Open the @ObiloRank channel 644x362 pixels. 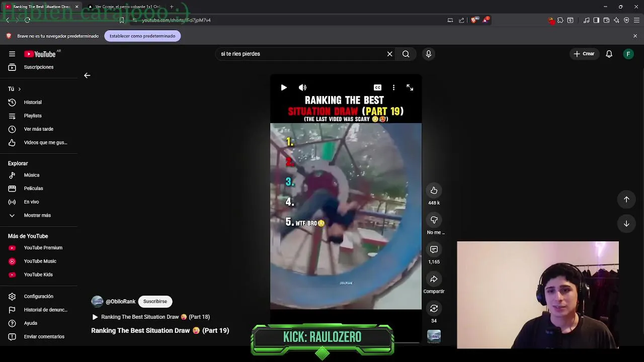[x=121, y=302]
